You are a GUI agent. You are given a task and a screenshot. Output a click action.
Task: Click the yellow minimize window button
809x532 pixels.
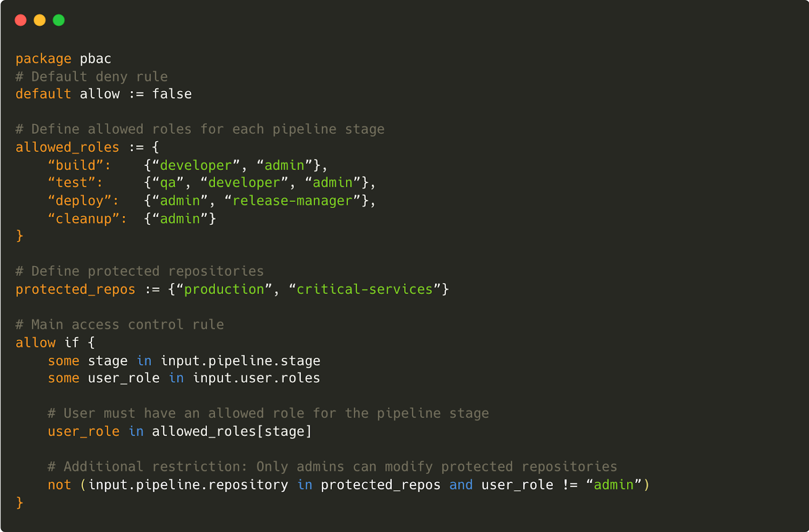40,20
